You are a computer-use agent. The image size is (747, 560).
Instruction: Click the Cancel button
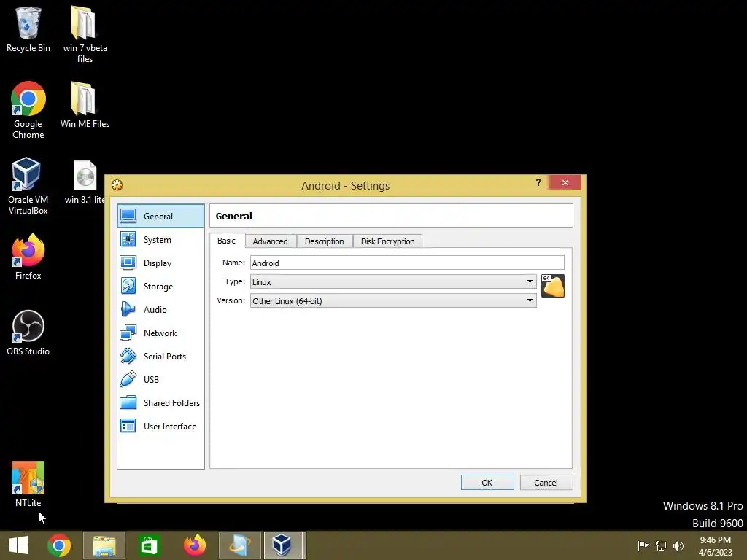[546, 483]
